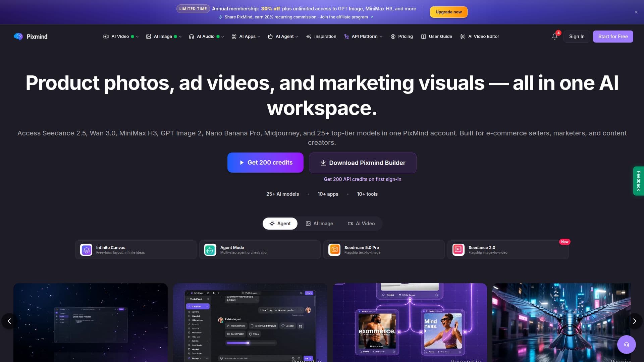
Task: Expand the AI Apps dropdown chevron
Action: pos(259,37)
